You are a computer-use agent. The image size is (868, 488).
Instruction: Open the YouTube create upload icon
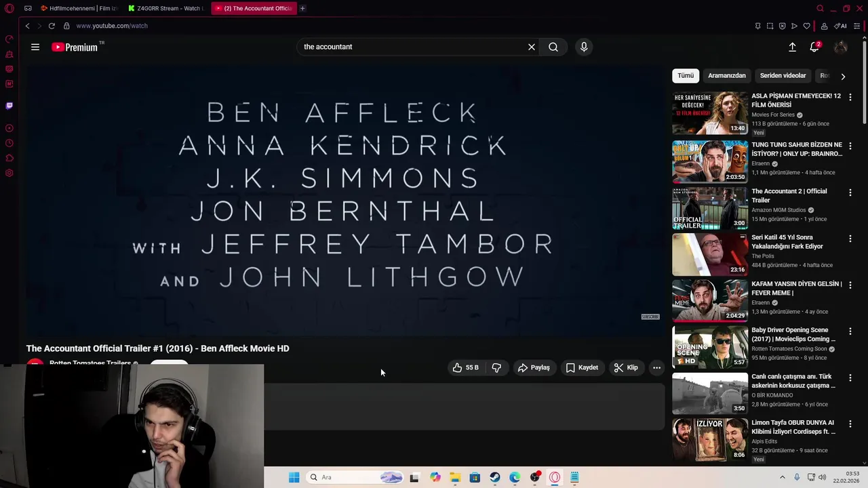point(792,47)
